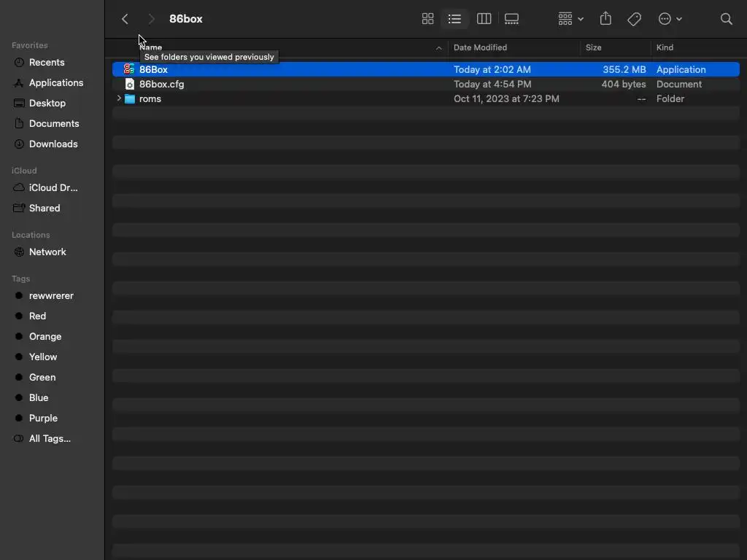Select the 86box.cfg document file
747x560 pixels.
coord(426,85)
